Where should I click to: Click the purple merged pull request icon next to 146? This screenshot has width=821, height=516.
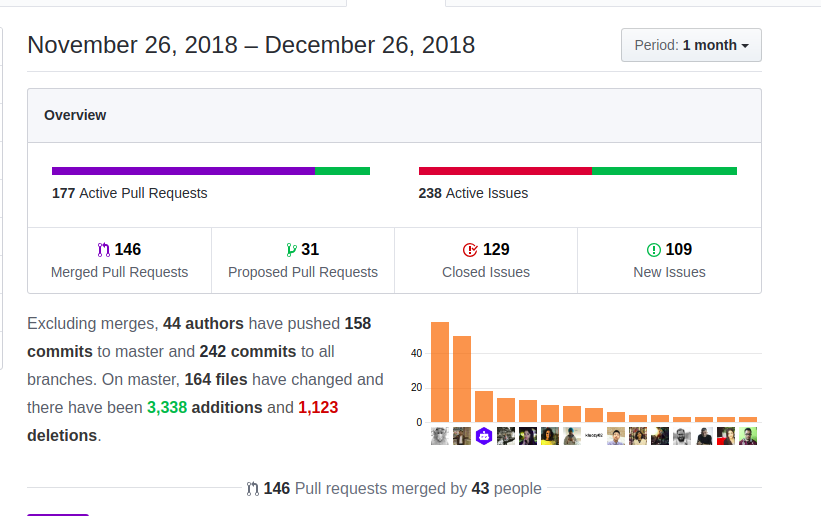104,250
